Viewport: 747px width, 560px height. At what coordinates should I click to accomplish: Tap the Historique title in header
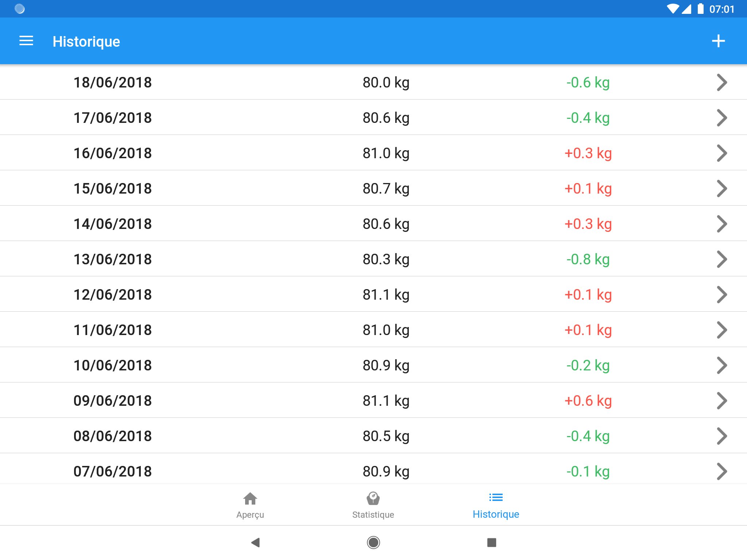pyautogui.click(x=86, y=42)
